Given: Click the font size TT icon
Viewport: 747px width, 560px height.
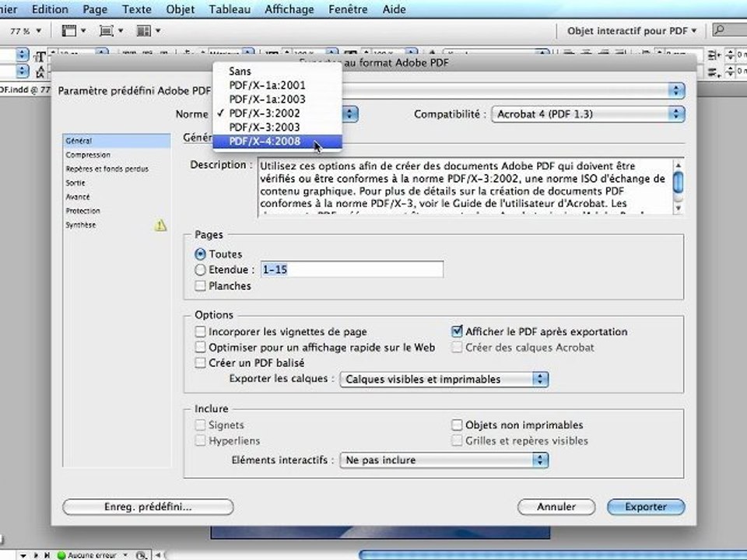Looking at the screenshot, I should pyautogui.click(x=40, y=56).
